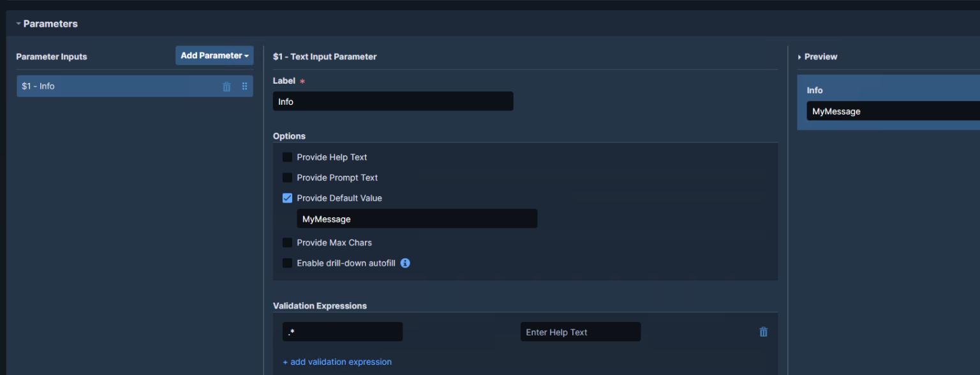The width and height of the screenshot is (980, 375).
Task: Uncheck Provide Default Value
Action: pos(287,198)
